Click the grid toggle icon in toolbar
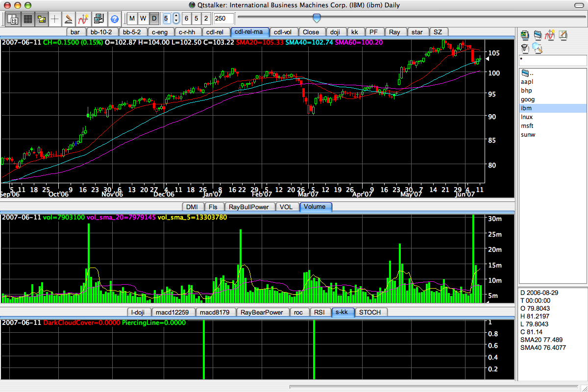Image resolution: width=588 pixels, height=392 pixels. tap(27, 19)
